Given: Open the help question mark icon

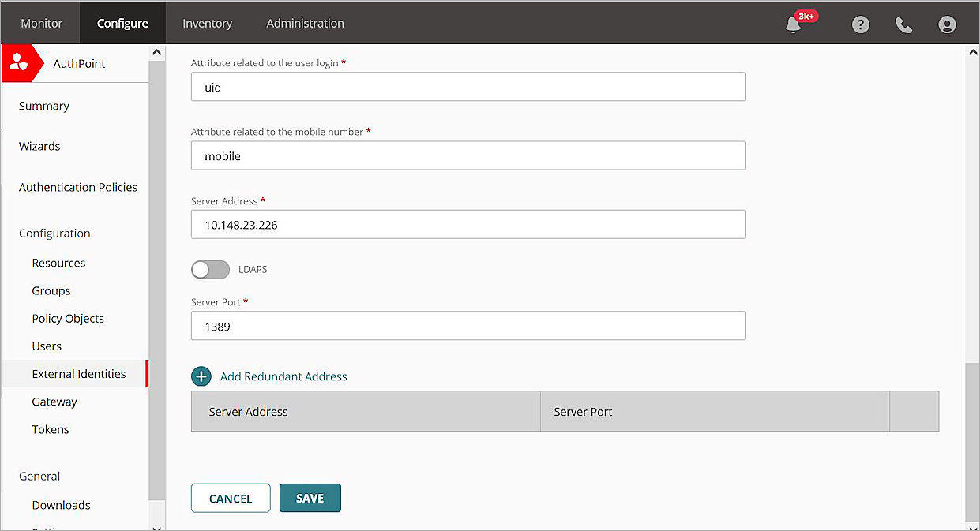Looking at the screenshot, I should (860, 24).
